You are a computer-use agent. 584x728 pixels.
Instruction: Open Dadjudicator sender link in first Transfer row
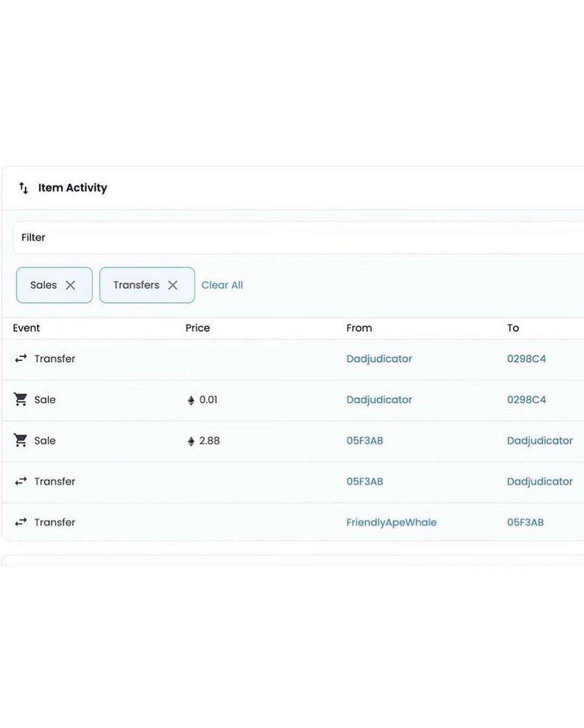coord(379,359)
